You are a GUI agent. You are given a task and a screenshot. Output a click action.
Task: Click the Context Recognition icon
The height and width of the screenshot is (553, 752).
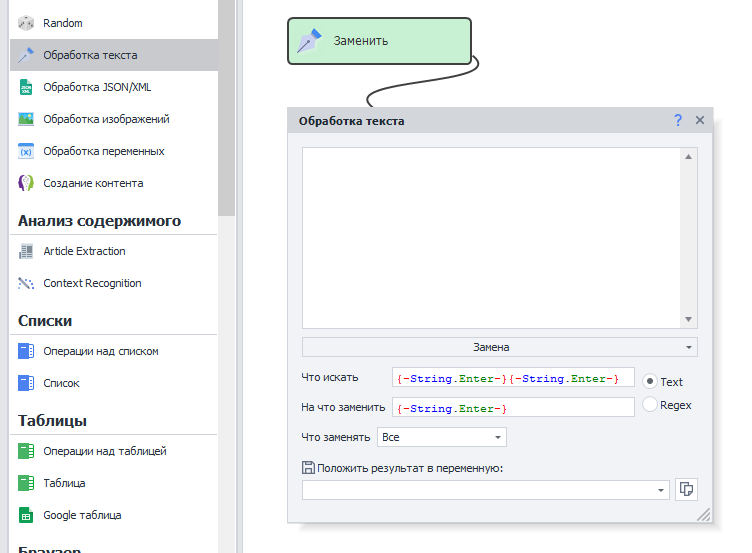click(26, 283)
